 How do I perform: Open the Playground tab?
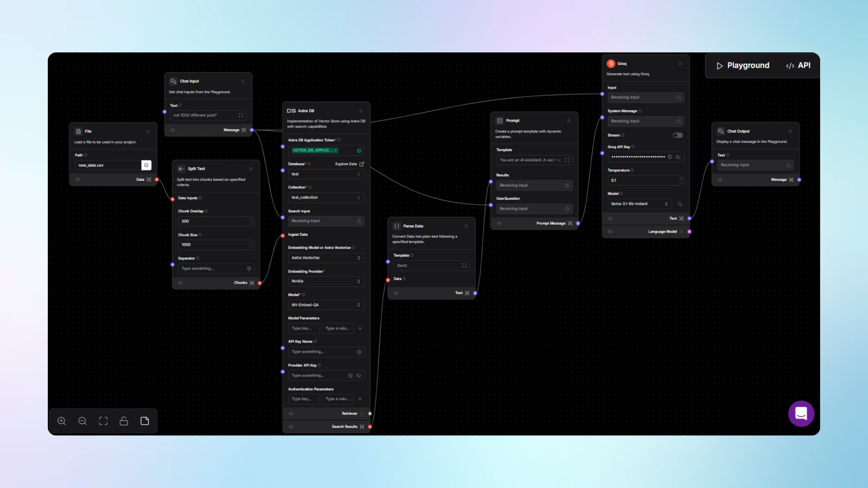(x=743, y=66)
